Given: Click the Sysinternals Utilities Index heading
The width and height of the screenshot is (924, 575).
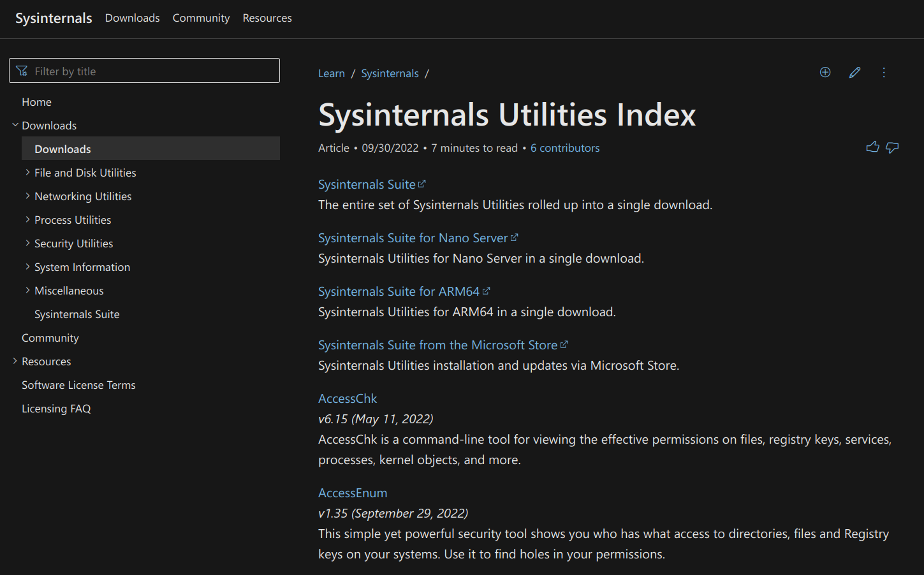Looking at the screenshot, I should point(507,115).
